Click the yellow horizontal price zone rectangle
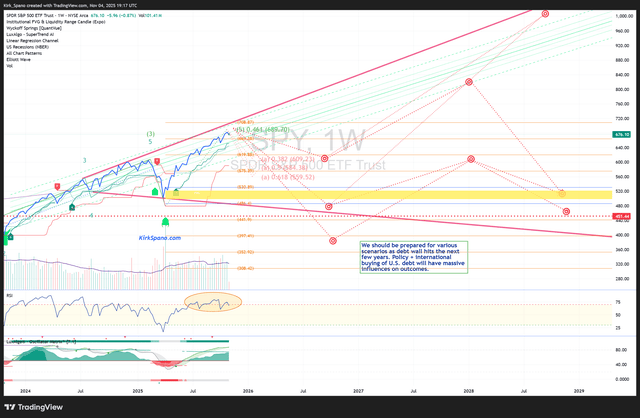The width and height of the screenshot is (640, 418). [388, 195]
